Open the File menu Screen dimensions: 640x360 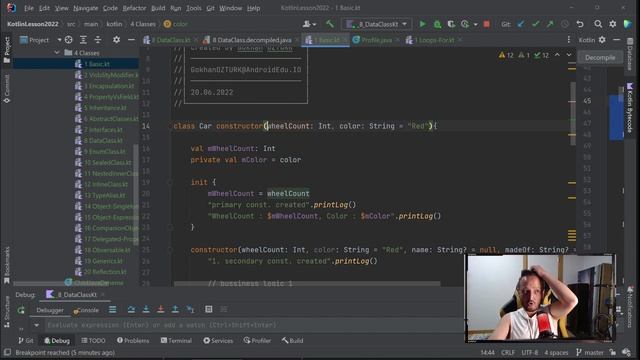(x=29, y=8)
